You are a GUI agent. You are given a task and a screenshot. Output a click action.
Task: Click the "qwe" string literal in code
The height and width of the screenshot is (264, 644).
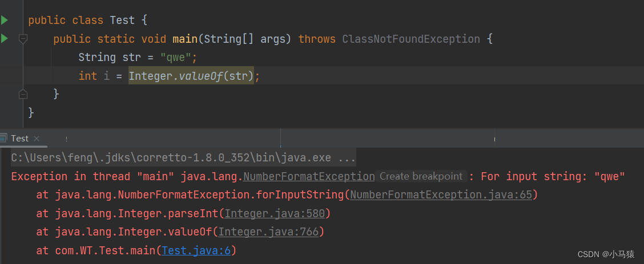pyautogui.click(x=176, y=57)
